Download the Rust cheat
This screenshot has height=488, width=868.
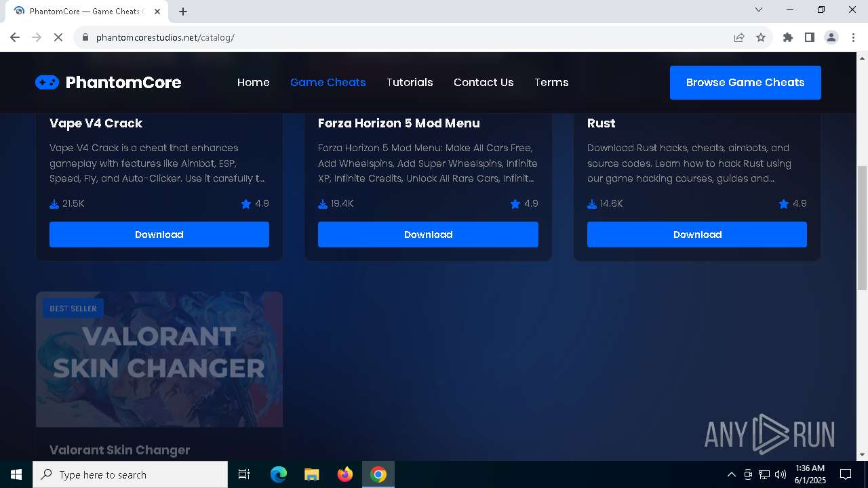697,235
